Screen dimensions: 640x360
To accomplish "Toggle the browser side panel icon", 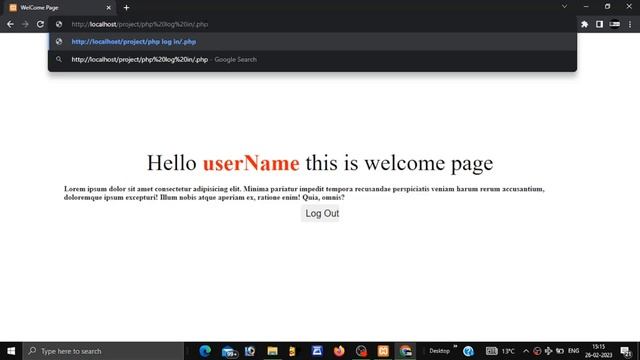I will (599, 24).
